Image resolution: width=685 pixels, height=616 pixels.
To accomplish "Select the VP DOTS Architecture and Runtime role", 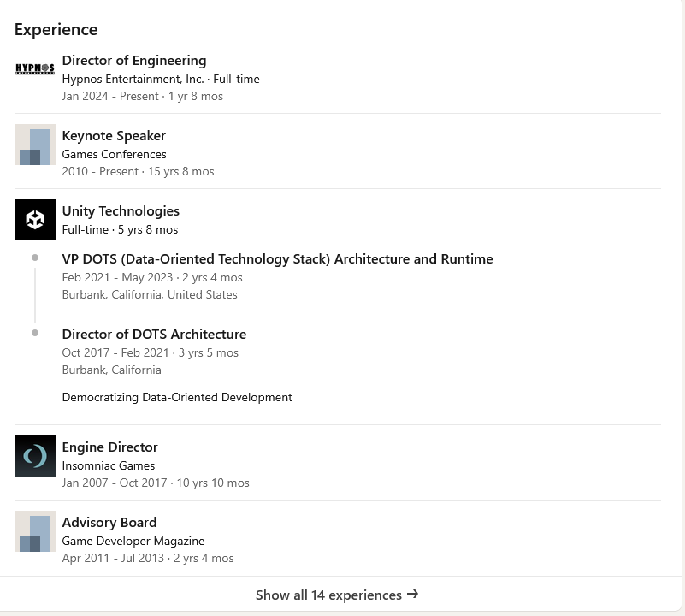I will pyautogui.click(x=277, y=259).
